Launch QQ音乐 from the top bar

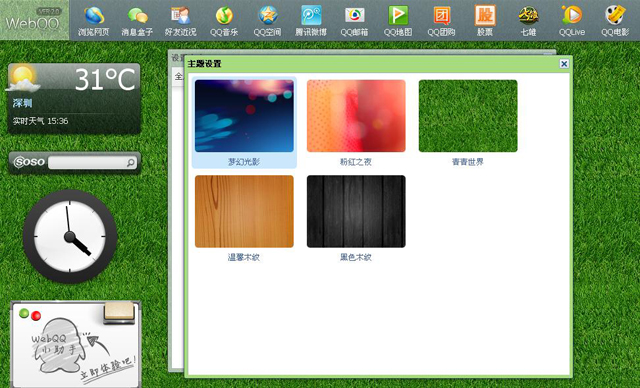pos(224,20)
